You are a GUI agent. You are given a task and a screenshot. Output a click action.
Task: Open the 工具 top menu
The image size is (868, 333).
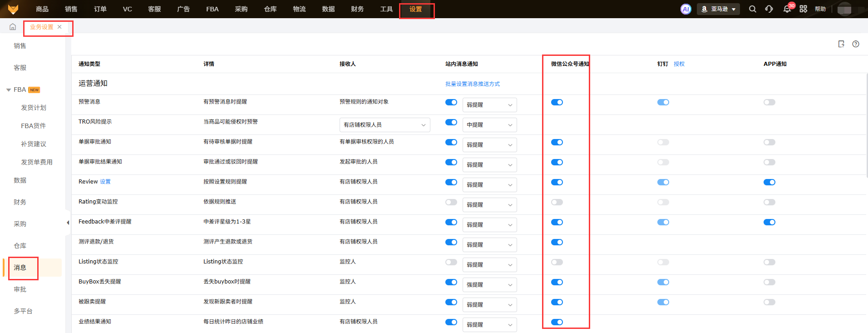[386, 9]
